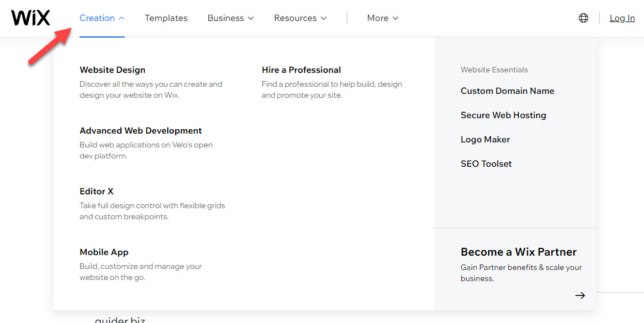Open SEO Toolset link
The width and height of the screenshot is (644, 323).
tap(486, 164)
